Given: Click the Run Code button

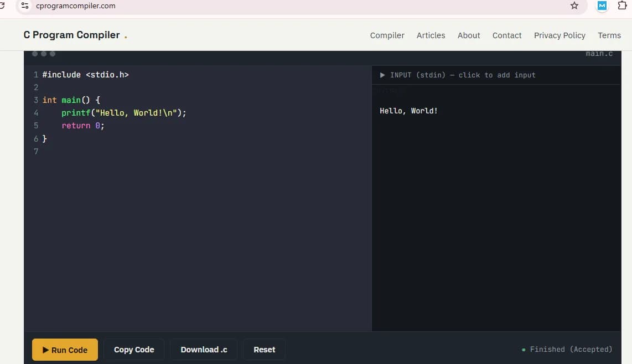Looking at the screenshot, I should (x=65, y=350).
